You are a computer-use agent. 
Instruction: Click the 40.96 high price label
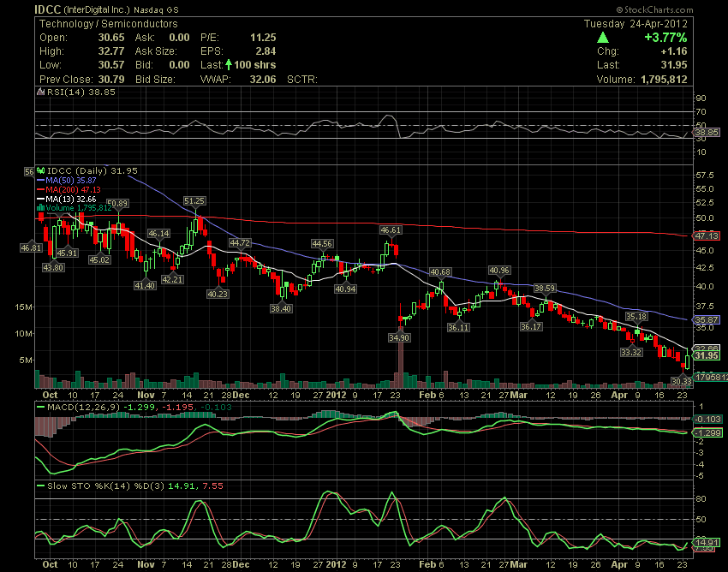point(499,271)
